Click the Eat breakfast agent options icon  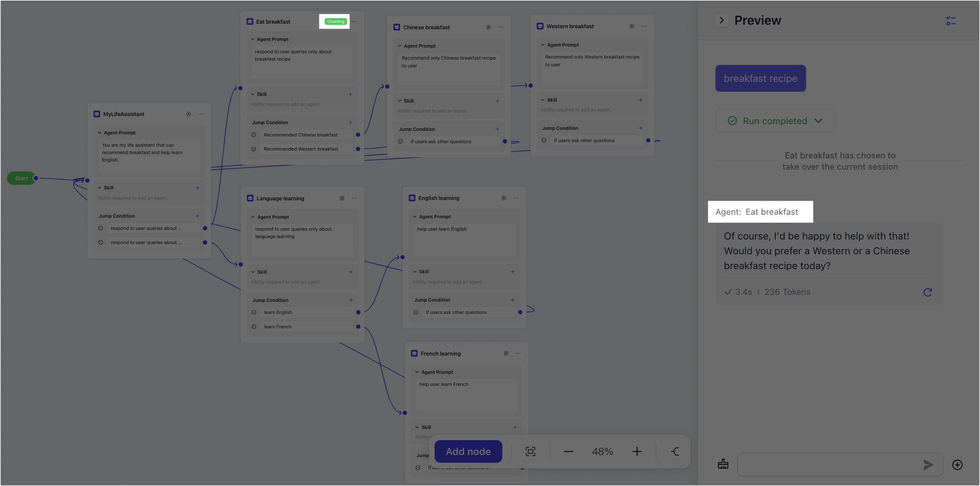pyautogui.click(x=354, y=21)
